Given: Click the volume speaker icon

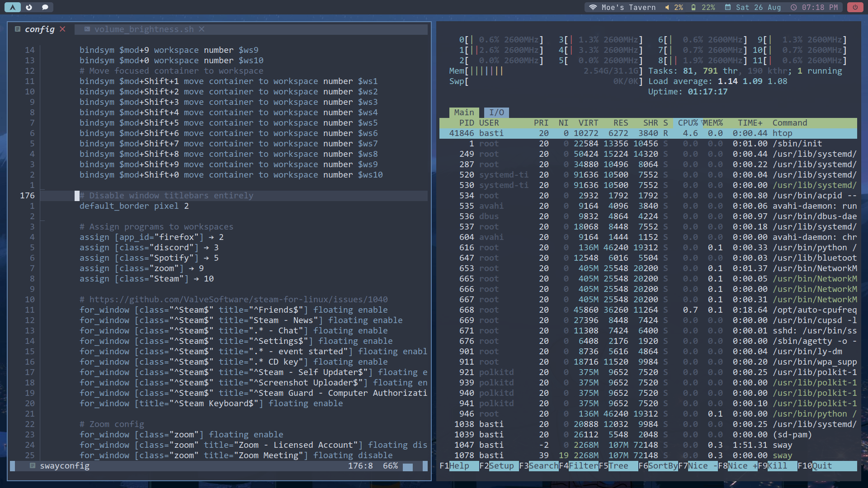Looking at the screenshot, I should point(667,7).
